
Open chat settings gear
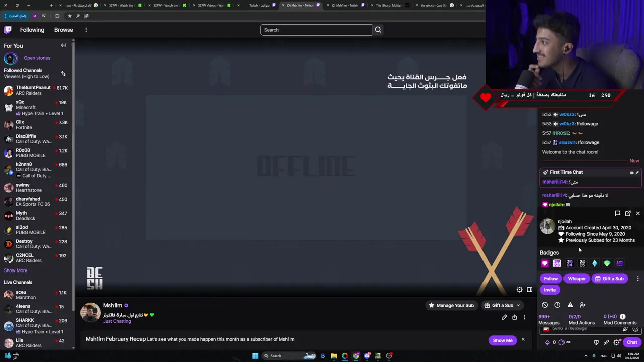point(617,342)
